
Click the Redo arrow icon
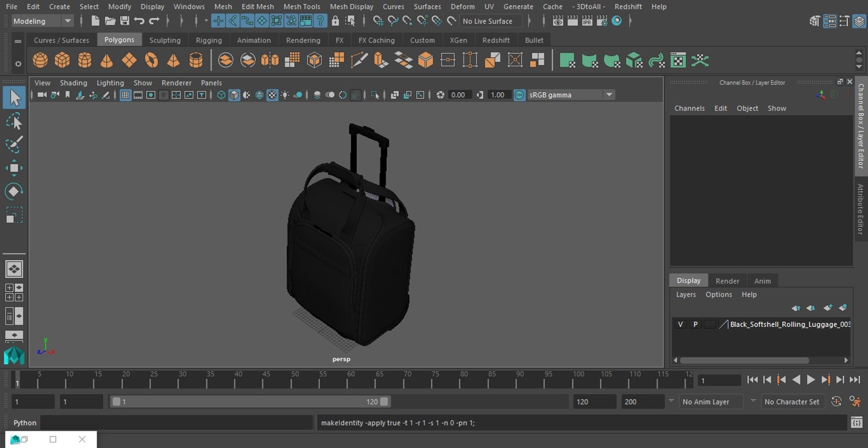click(154, 21)
